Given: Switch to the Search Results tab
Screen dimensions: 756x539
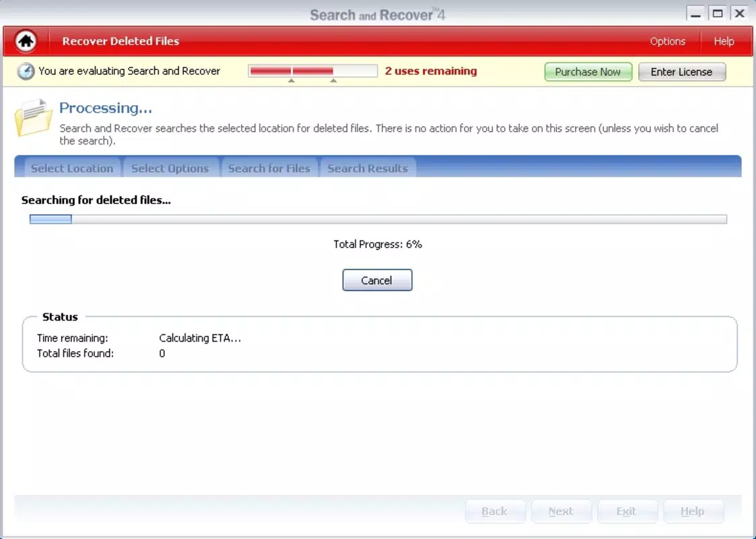Looking at the screenshot, I should coord(368,168).
